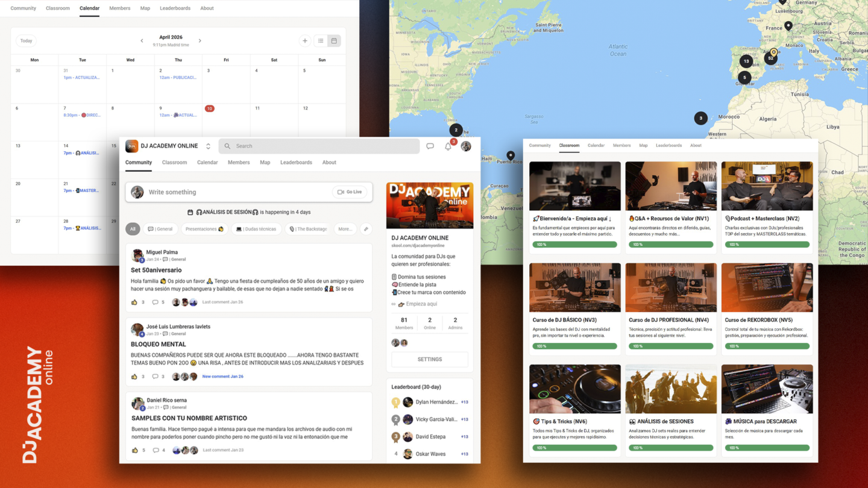Open the notifications bell with red badge
Image resolution: width=868 pixels, height=488 pixels.
click(x=448, y=146)
